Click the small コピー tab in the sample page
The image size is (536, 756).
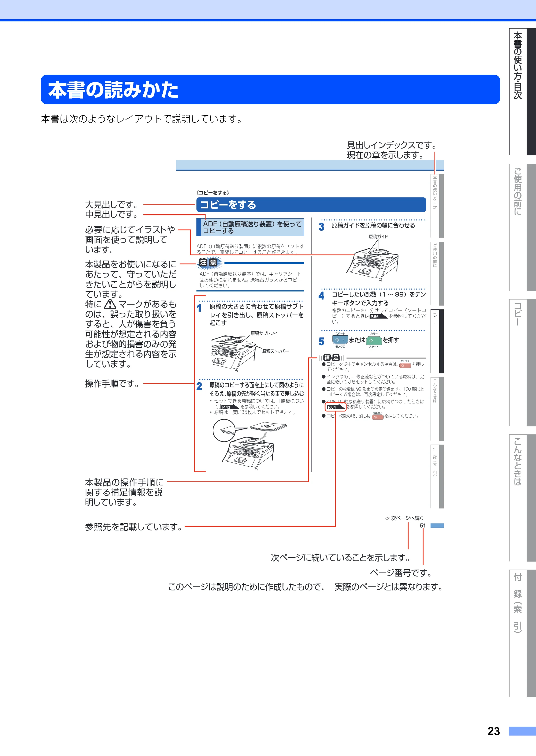click(437, 341)
